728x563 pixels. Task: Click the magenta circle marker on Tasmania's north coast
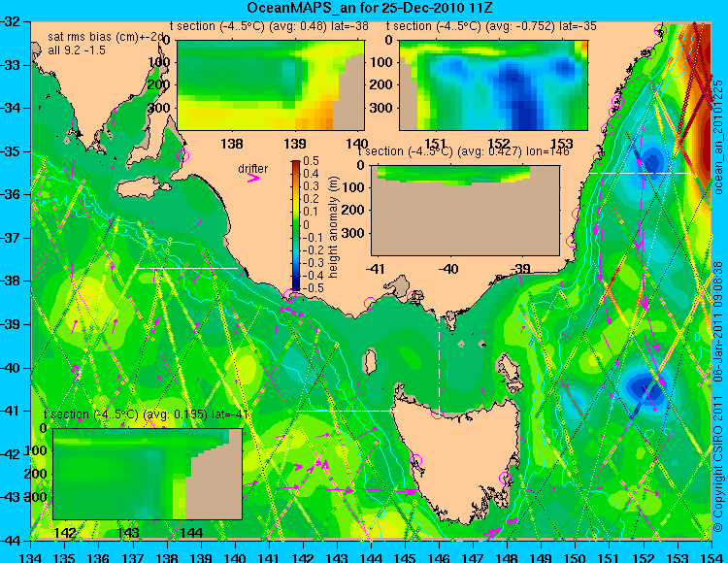(x=437, y=413)
